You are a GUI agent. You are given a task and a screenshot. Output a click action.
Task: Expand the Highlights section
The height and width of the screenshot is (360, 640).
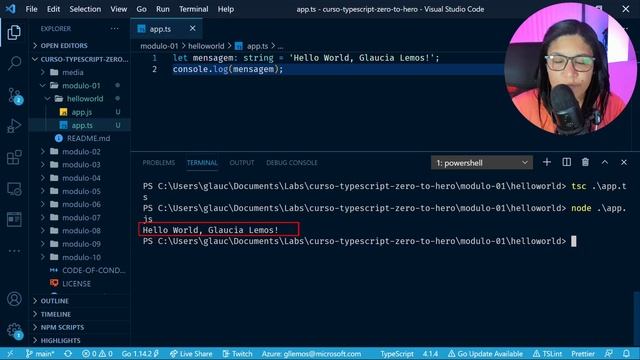pos(80,340)
